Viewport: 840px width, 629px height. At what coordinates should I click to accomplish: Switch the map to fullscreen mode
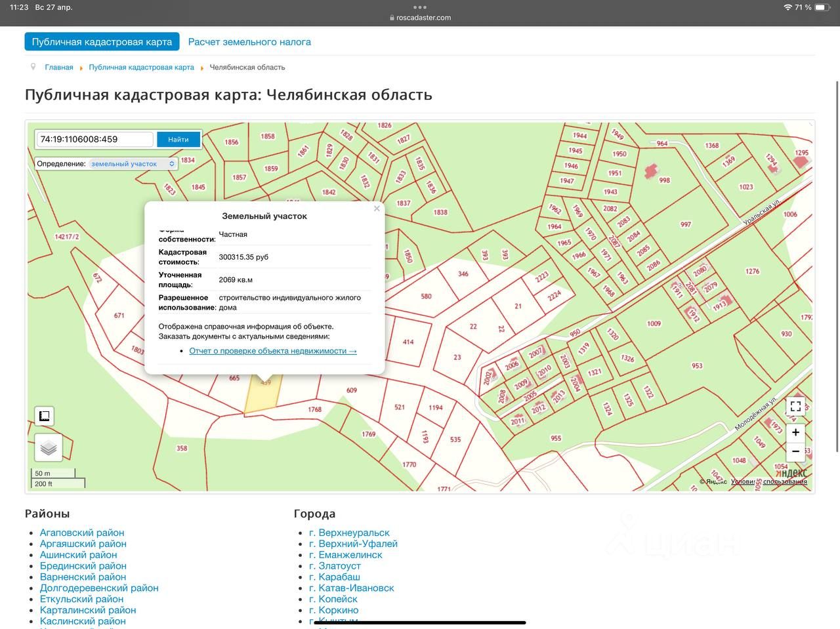(x=795, y=406)
